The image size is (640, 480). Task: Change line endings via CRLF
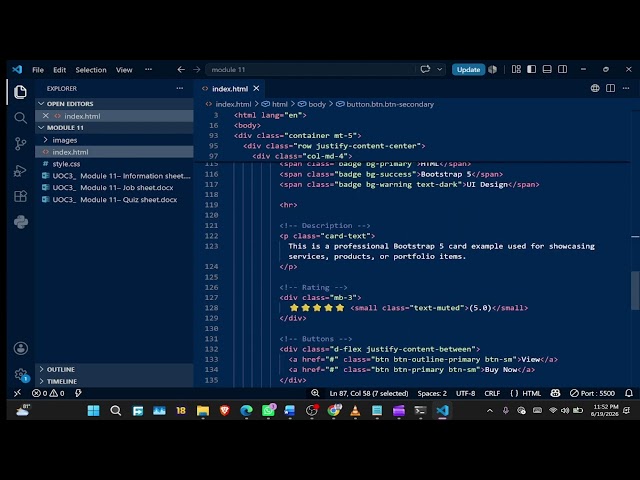tap(492, 393)
